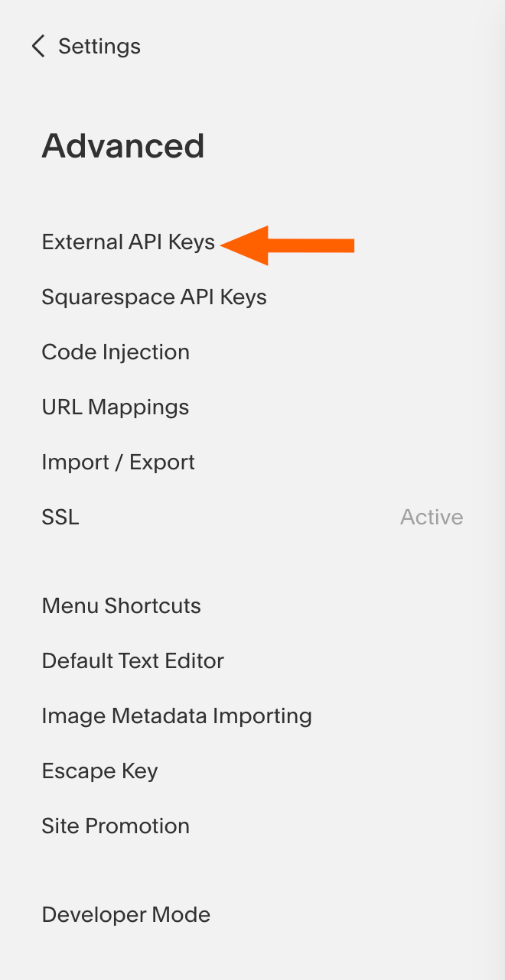Click the Export half of Import / Export
Viewport: 505px width, 980px height.
(x=162, y=462)
